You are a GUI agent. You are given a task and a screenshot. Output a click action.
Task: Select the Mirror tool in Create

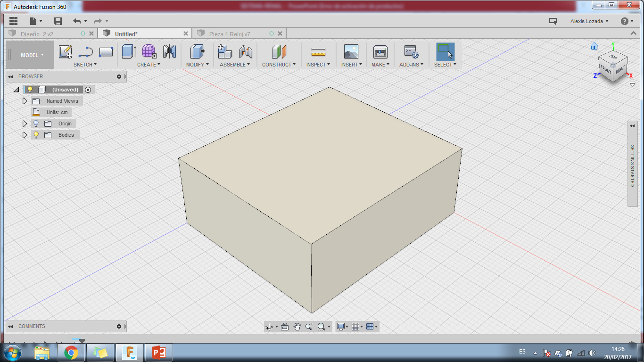click(x=169, y=51)
